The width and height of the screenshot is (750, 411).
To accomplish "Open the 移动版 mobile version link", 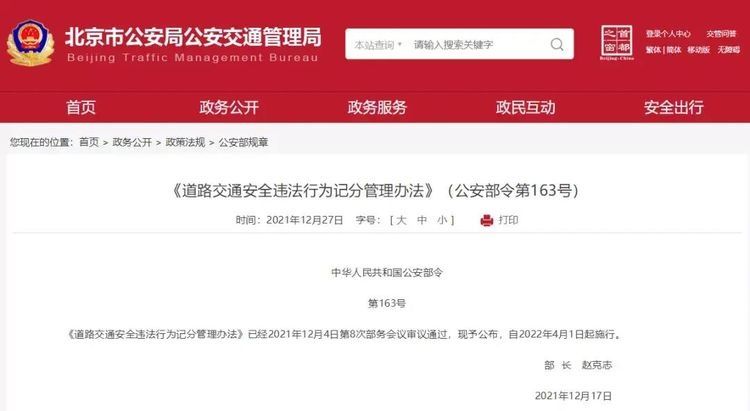I will (698, 50).
